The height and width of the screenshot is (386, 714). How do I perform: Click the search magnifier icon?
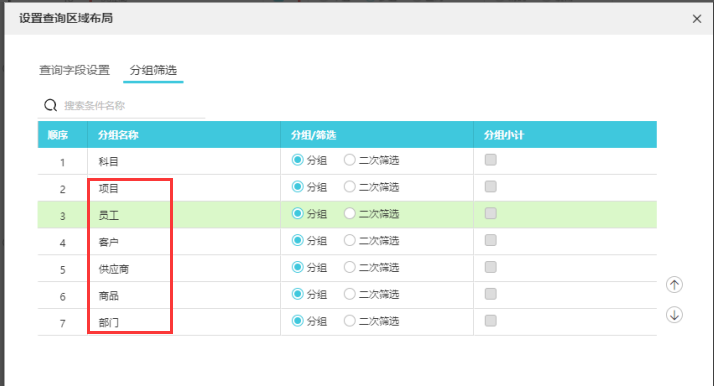coord(51,106)
